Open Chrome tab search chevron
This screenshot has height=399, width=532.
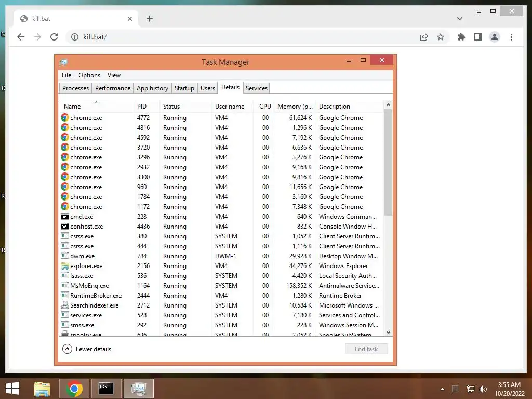tap(459, 19)
